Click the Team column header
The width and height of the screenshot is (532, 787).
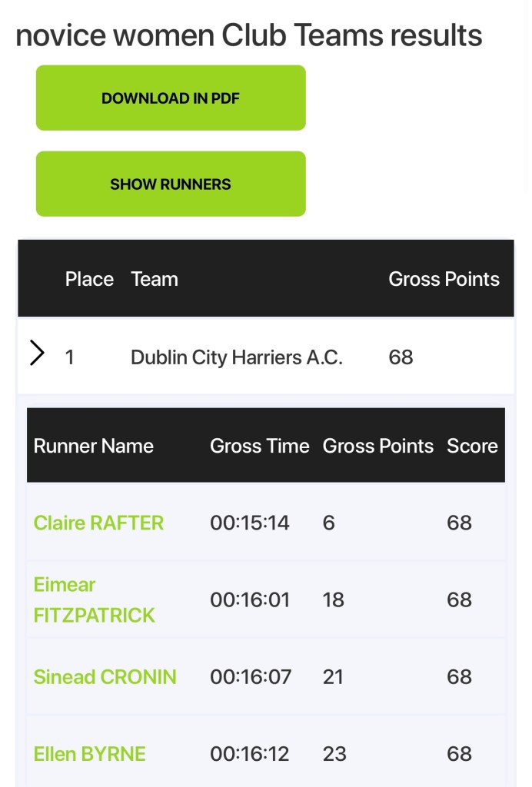click(x=155, y=279)
